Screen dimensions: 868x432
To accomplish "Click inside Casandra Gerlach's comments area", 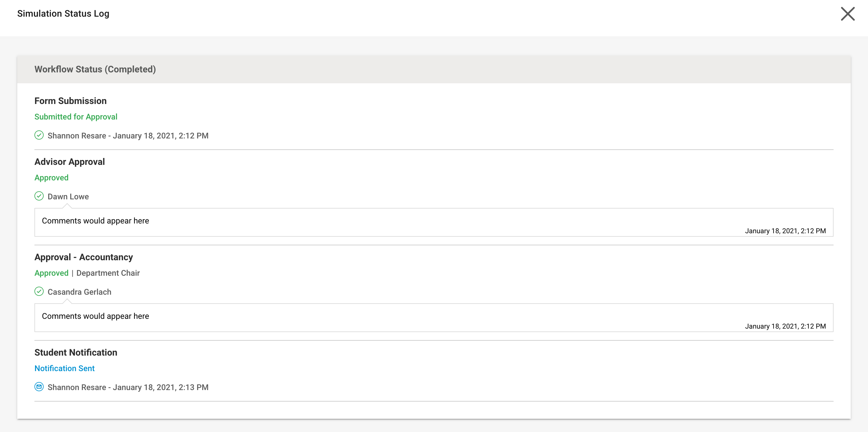I will tap(95, 316).
